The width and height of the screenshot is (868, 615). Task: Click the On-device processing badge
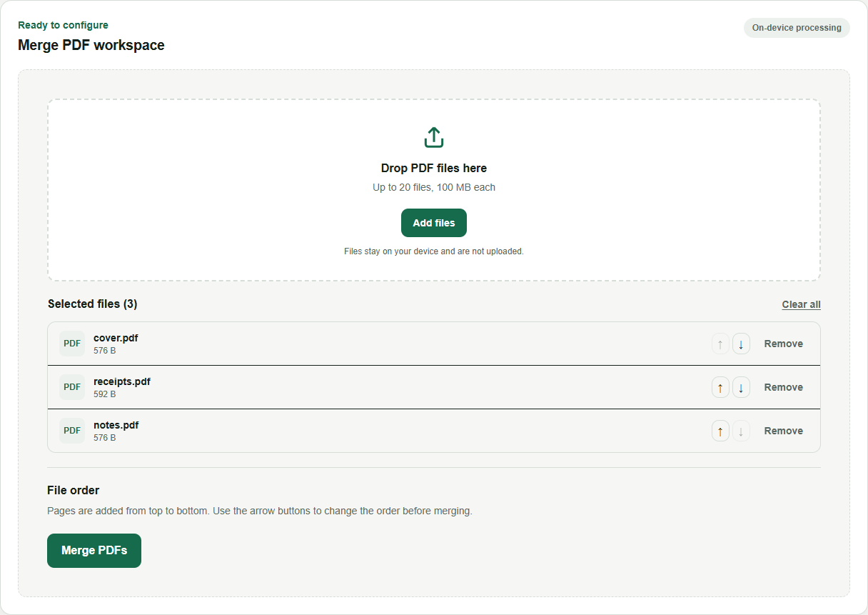tap(797, 28)
